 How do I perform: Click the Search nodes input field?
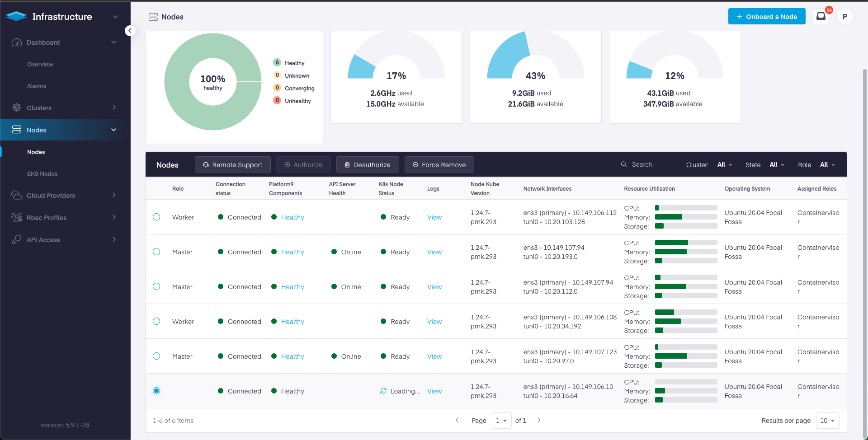coord(651,164)
